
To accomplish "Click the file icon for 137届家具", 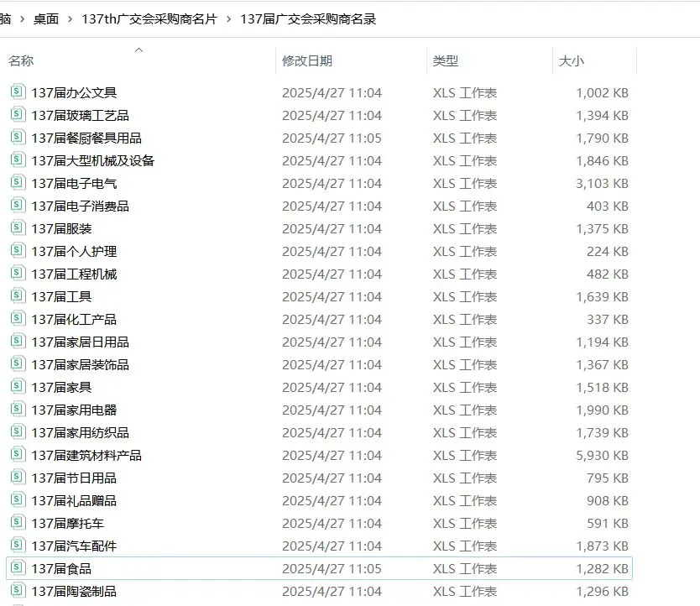I will tap(18, 387).
